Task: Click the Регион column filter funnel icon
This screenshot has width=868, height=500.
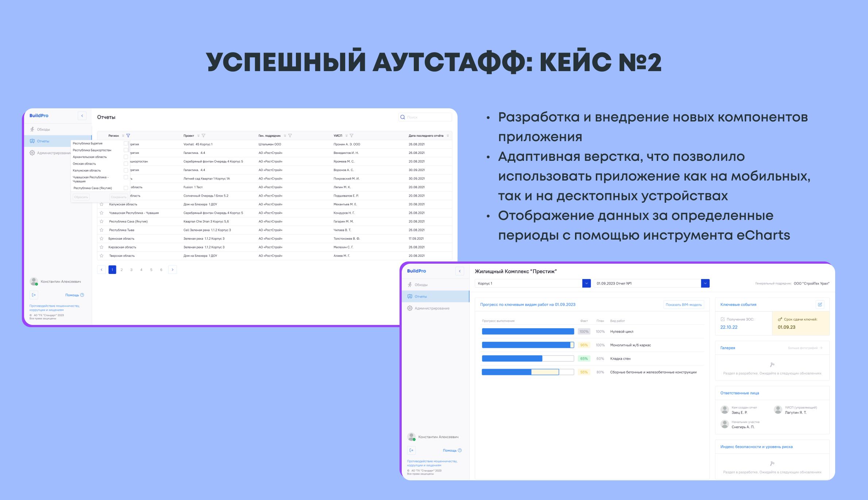Action: pyautogui.click(x=128, y=136)
